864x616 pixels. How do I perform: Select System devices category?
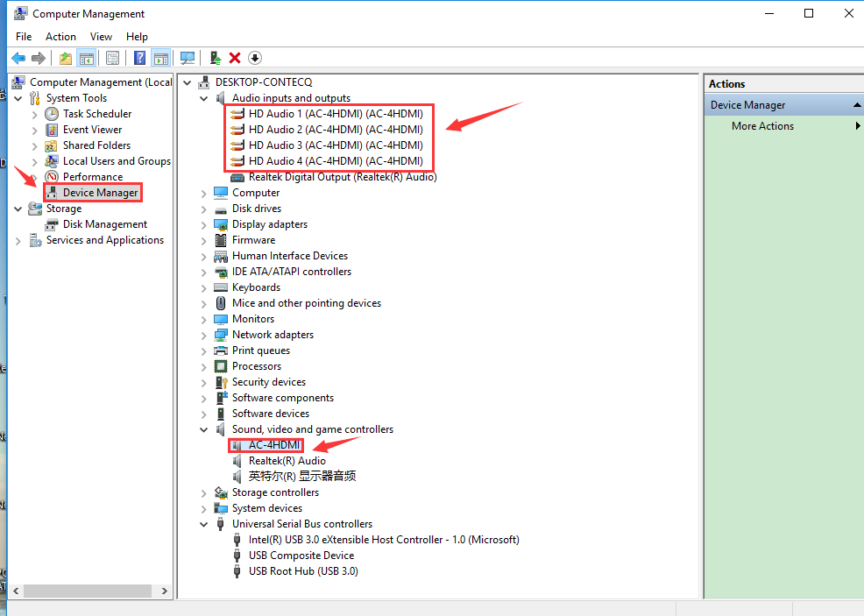(266, 508)
